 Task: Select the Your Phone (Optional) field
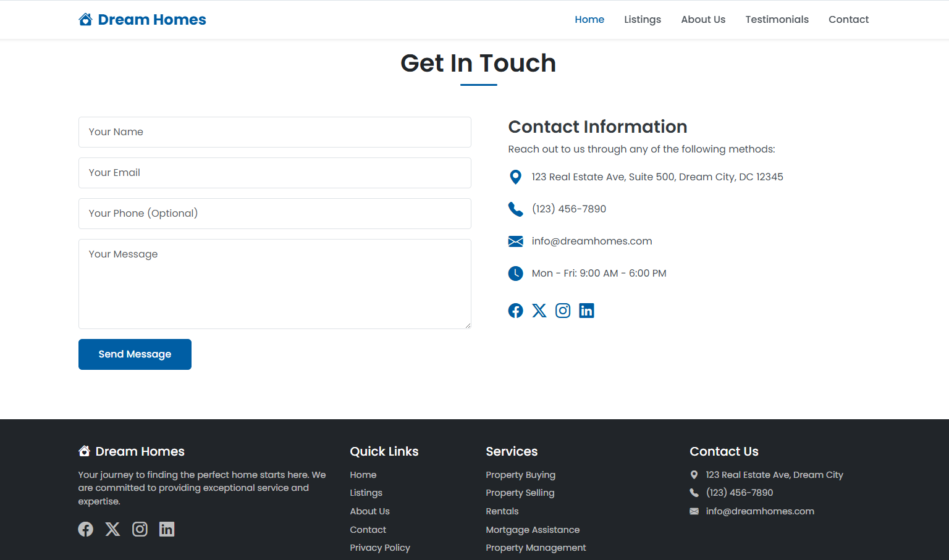[x=274, y=214]
